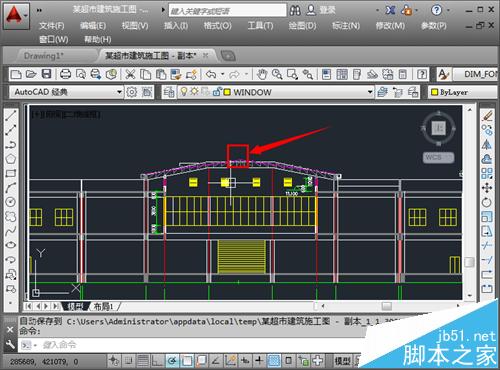Open the ByLayer color dropdown

tap(464, 92)
